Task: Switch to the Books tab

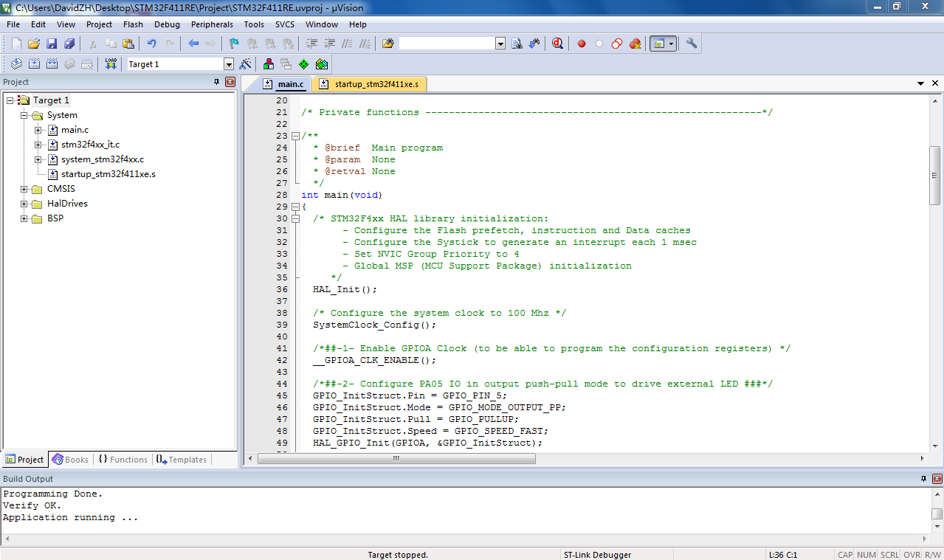Action: [70, 459]
